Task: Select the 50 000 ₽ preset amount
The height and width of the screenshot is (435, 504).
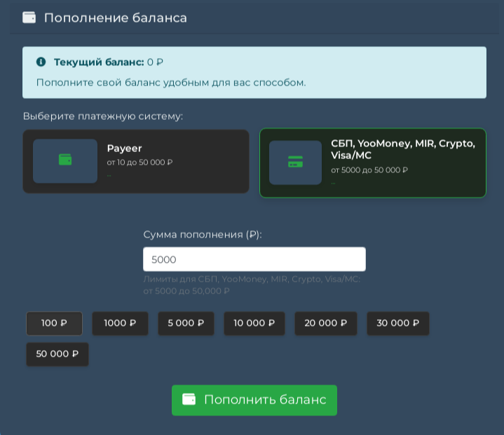Action: pos(57,354)
